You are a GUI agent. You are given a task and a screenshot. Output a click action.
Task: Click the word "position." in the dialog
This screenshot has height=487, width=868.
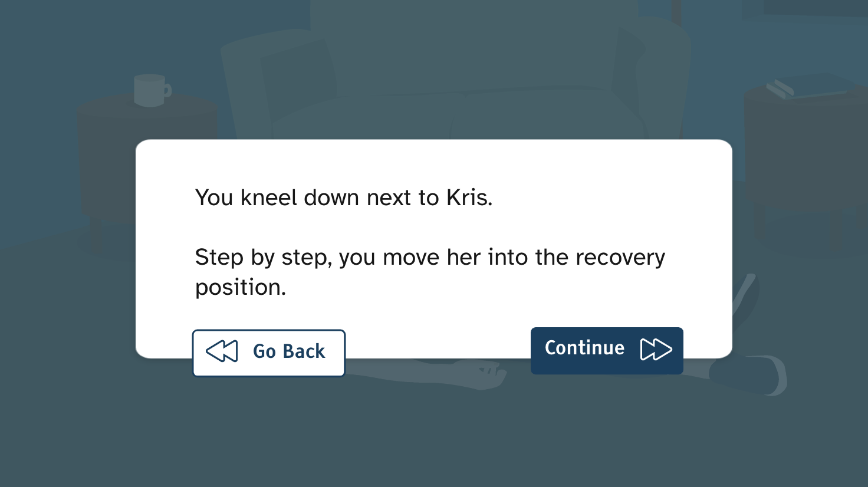[241, 288]
